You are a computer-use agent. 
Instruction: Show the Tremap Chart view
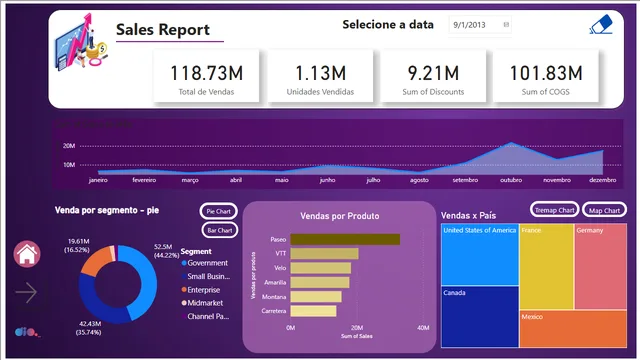554,210
